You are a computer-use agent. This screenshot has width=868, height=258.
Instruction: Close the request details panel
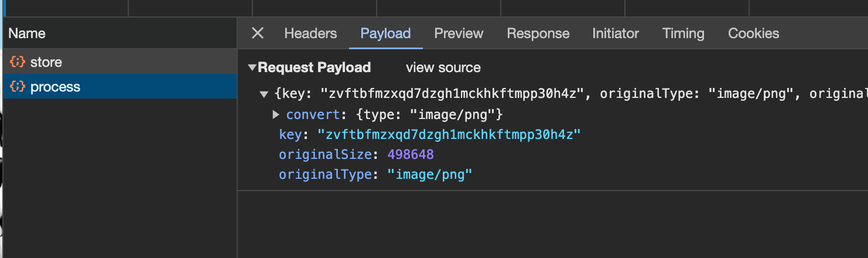click(x=258, y=33)
